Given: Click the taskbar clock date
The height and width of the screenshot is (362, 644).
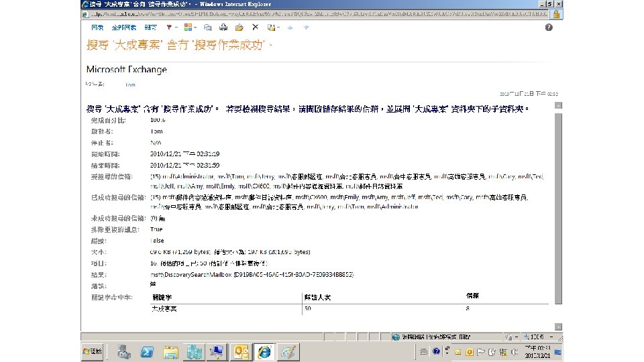Looking at the screenshot, I should (x=537, y=352).
